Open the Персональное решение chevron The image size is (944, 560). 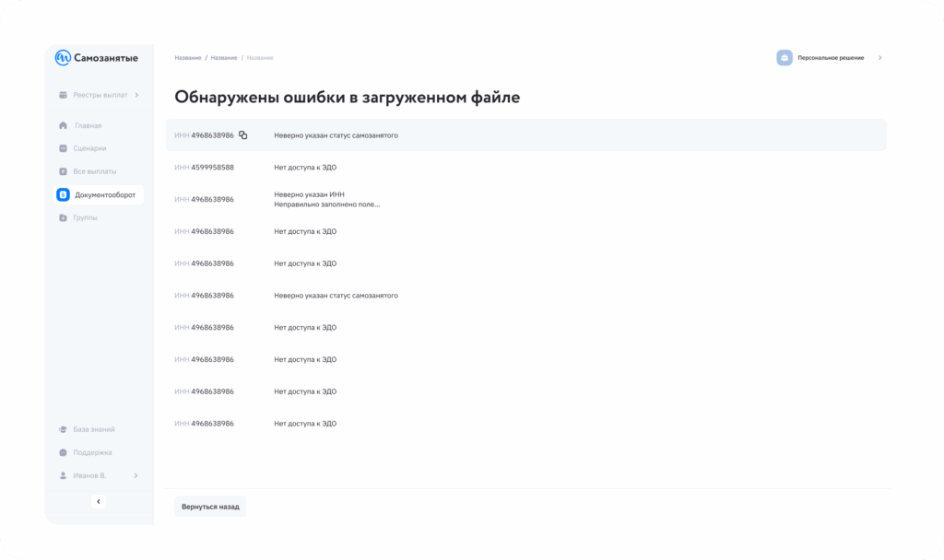pos(879,58)
